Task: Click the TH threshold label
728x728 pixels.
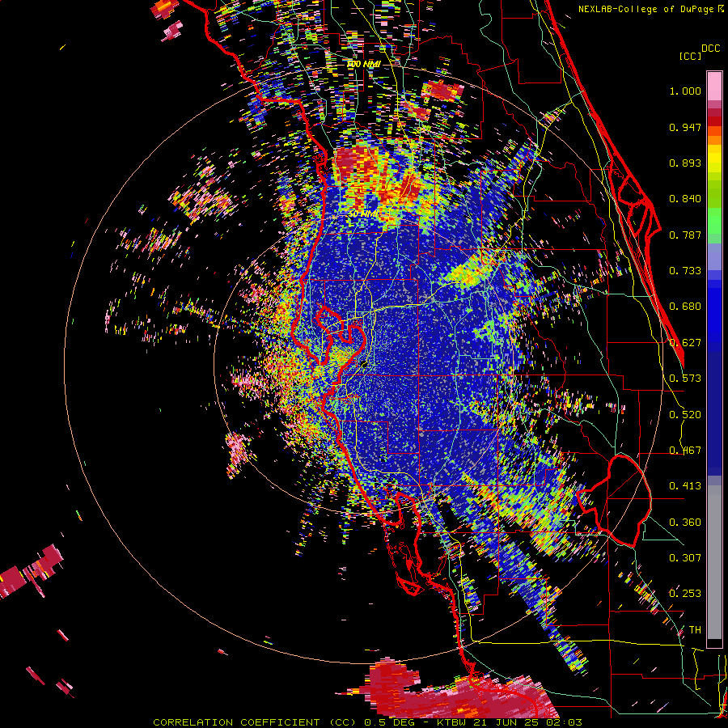Action: click(695, 630)
